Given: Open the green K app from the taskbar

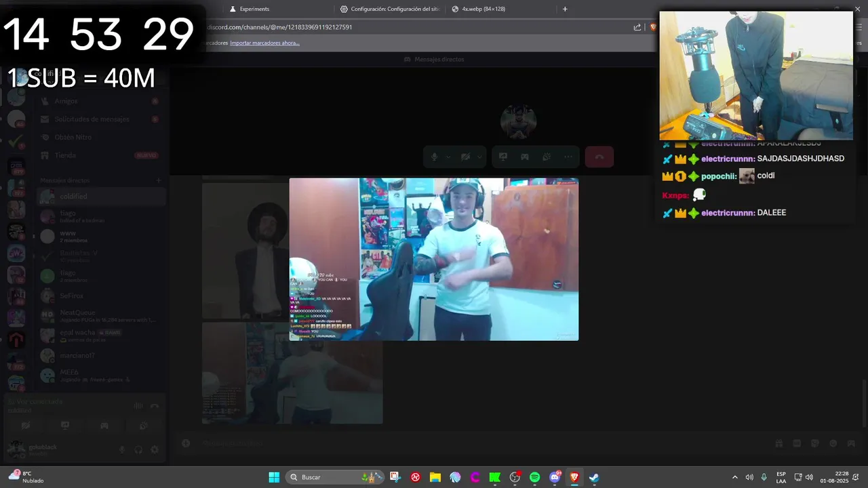Looking at the screenshot, I should tap(495, 477).
